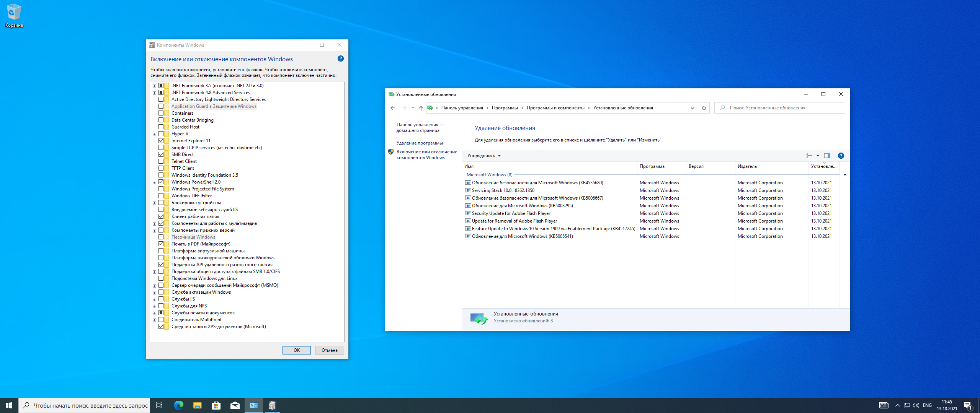Image resolution: width=980 pixels, height=413 pixels.
Task: Enable Active Directory Lightweight Directory Services checkbox
Action: tap(161, 99)
